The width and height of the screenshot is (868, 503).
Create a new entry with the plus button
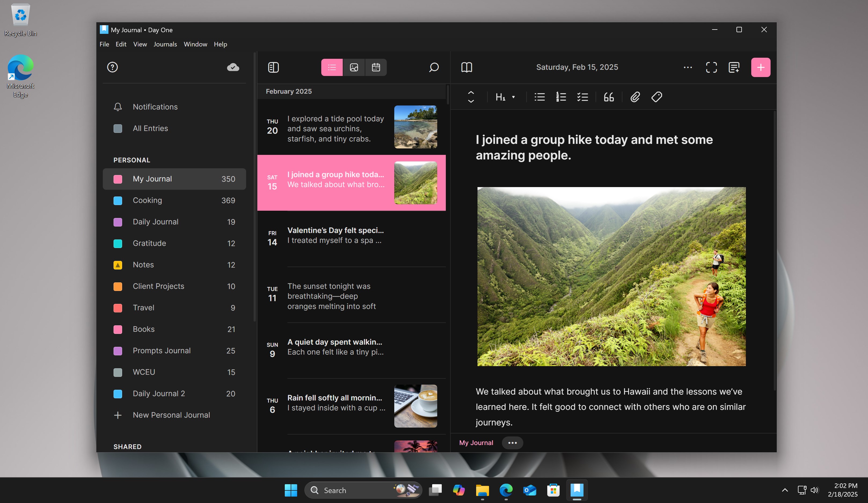pyautogui.click(x=761, y=67)
